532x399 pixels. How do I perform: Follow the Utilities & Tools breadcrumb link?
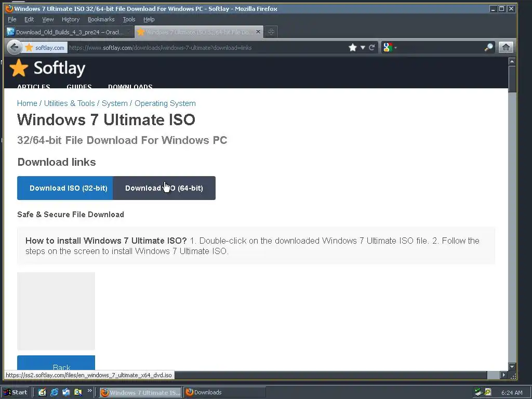point(69,103)
